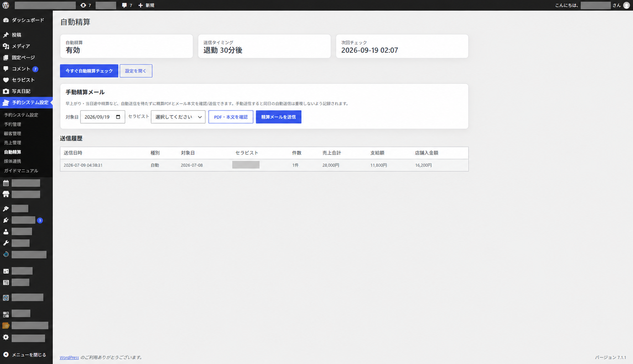Click 設定を開く button
The width and height of the screenshot is (633, 364).
(136, 71)
